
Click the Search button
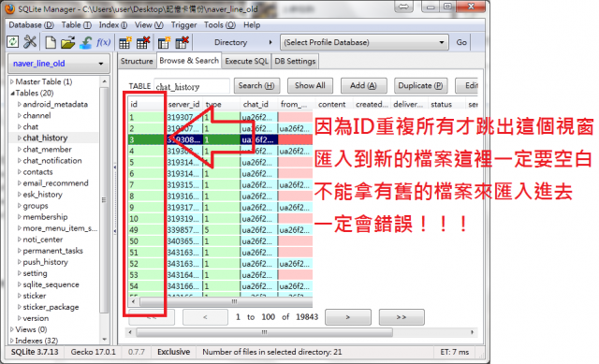256,85
